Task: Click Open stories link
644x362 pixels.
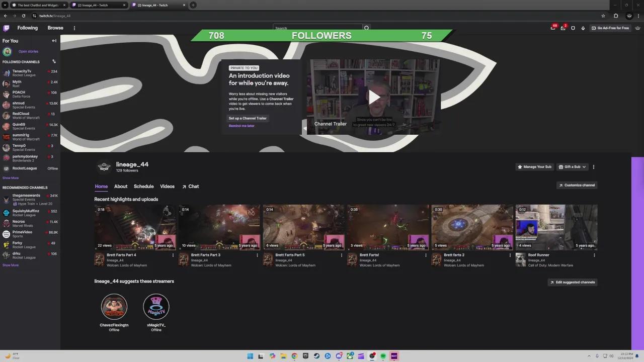Action: [28, 51]
